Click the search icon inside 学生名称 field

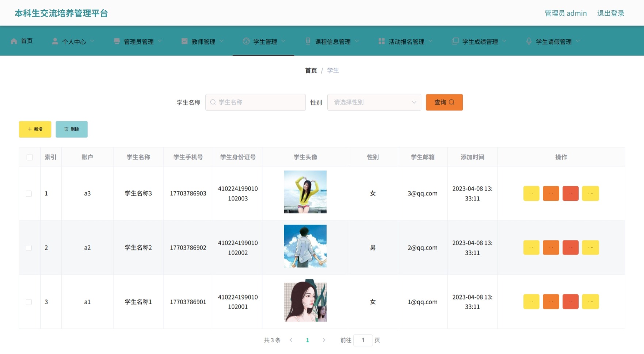[x=213, y=102]
